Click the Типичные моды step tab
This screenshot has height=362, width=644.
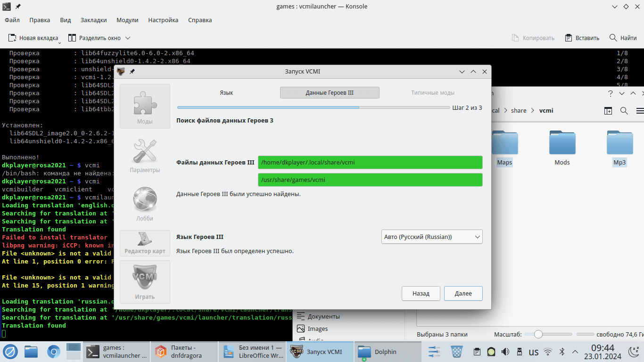click(x=433, y=93)
